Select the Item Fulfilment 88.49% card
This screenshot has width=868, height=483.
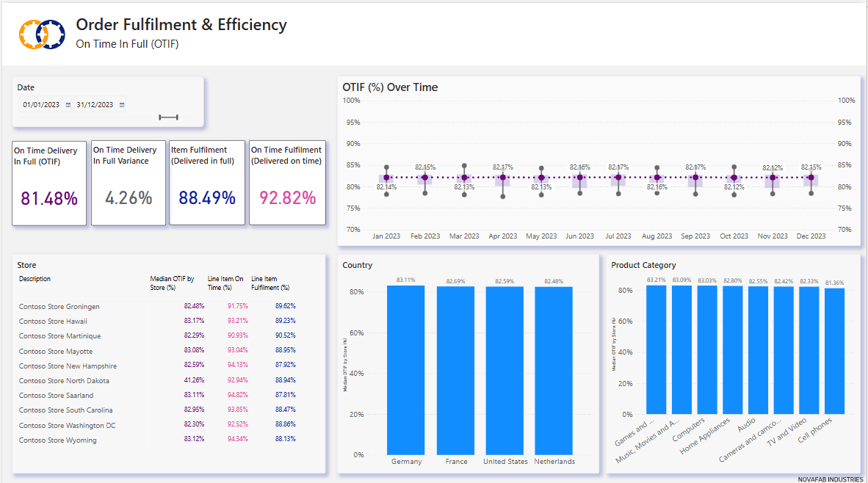[208, 183]
